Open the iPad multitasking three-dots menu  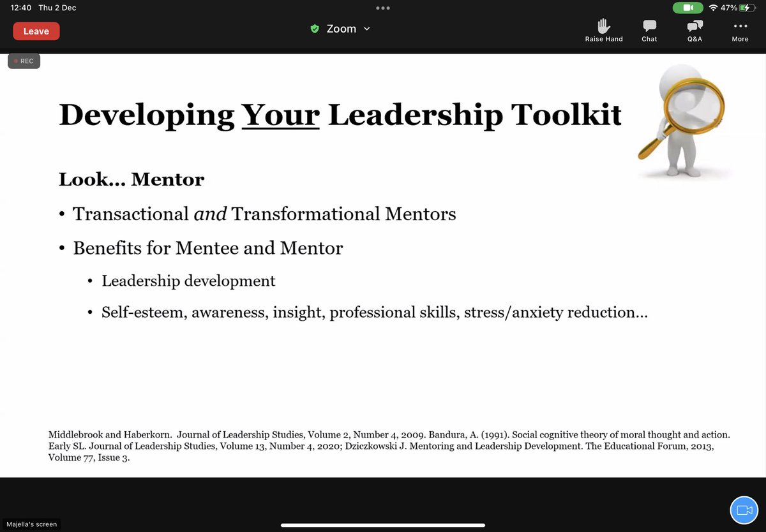coord(383,8)
